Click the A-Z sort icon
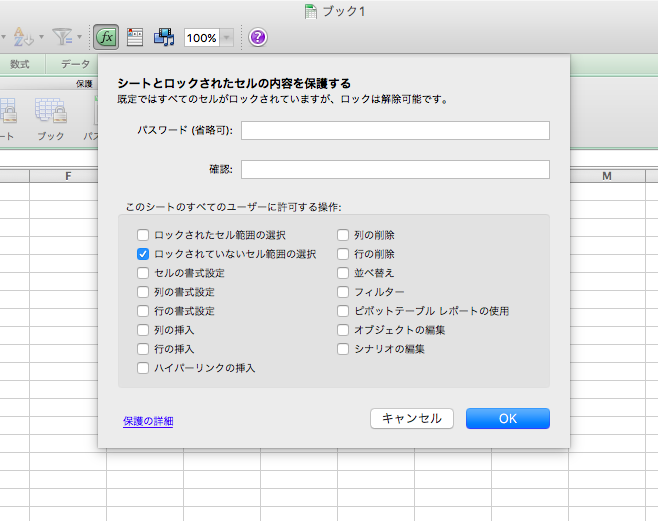This screenshot has height=521, width=658. coord(22,37)
